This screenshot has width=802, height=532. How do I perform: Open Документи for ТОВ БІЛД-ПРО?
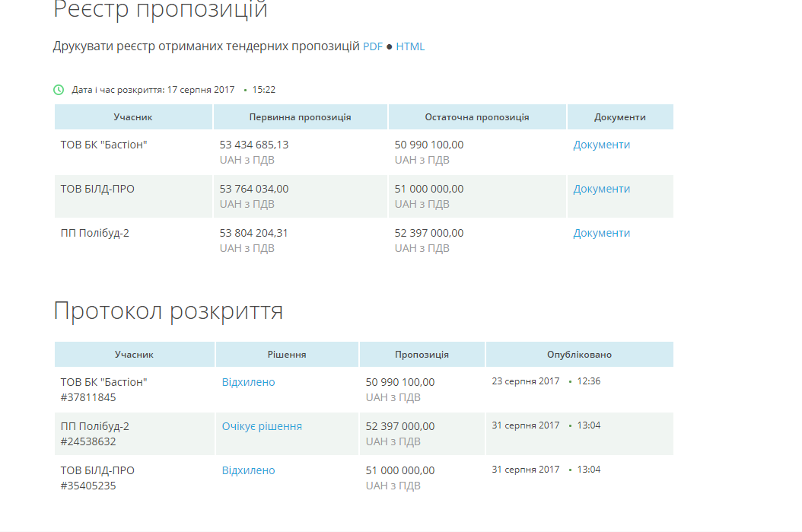tap(601, 189)
